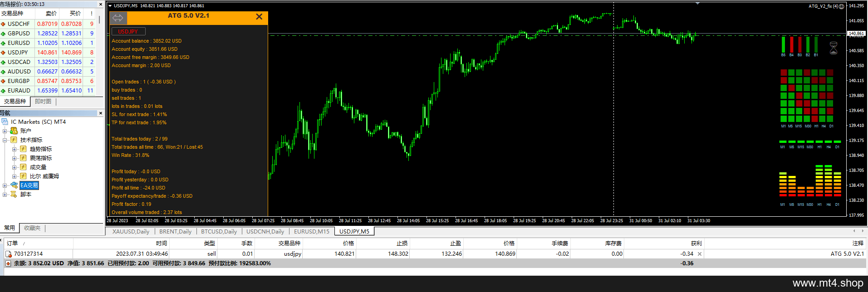Expand the EA交易 tree node

pos(5,185)
